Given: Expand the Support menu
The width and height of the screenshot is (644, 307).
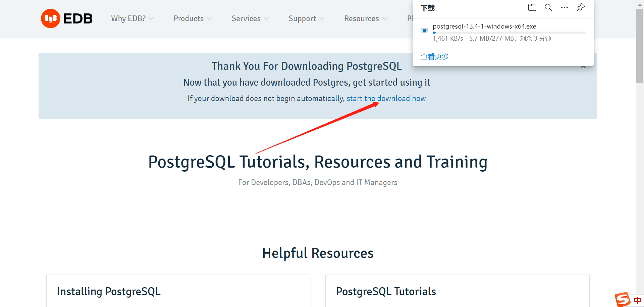Looking at the screenshot, I should (306, 18).
